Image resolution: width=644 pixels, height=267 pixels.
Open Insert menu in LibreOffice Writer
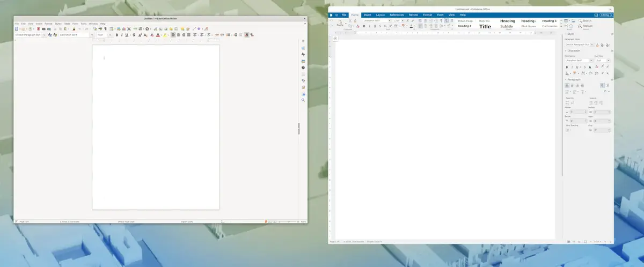[39, 24]
